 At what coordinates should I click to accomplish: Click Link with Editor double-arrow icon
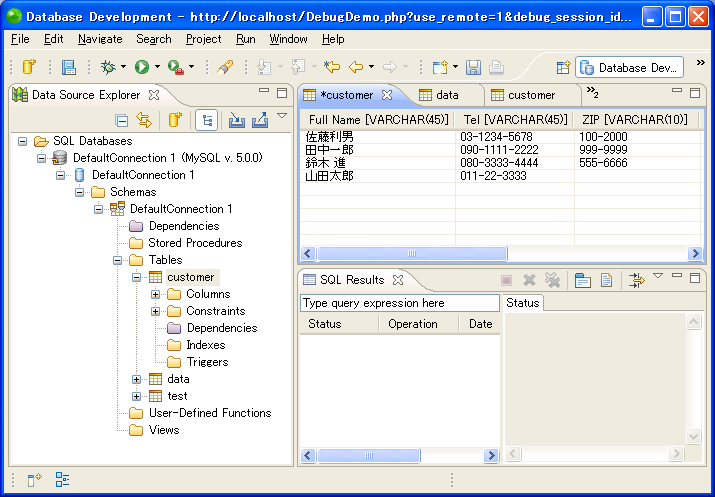tap(144, 120)
